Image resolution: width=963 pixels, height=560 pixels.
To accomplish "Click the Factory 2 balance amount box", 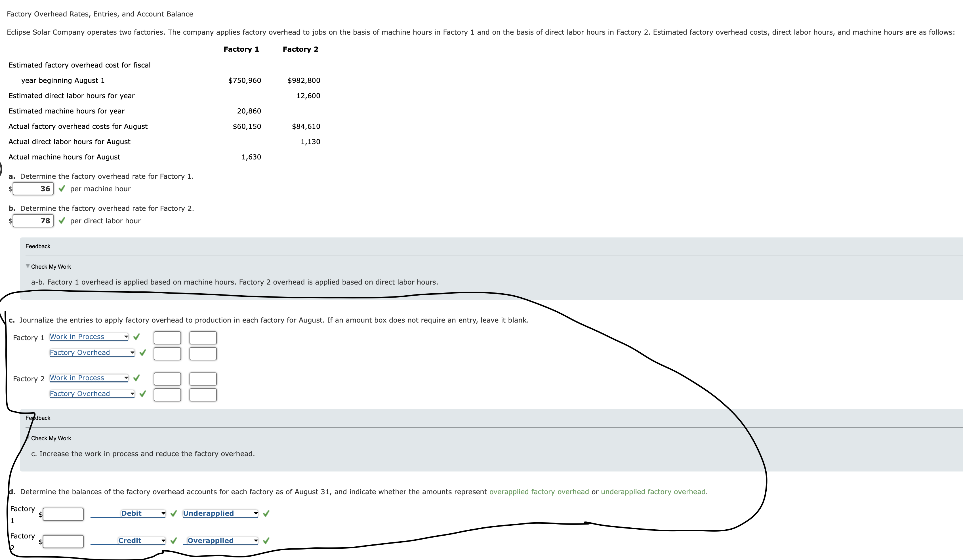I will 63,541.
